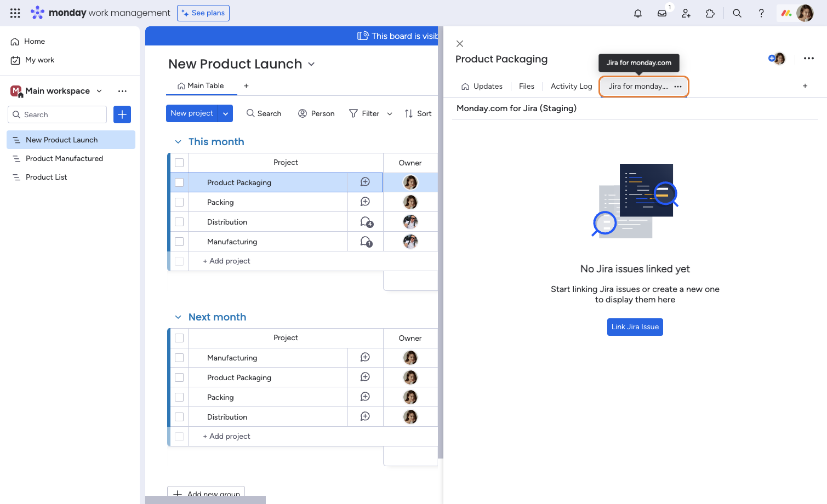Click Add project in This month

coord(226,261)
